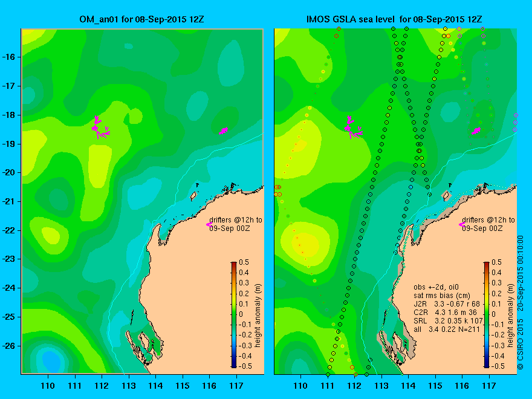532x399 pixels.
Task: Click the 0.5 tick label on right colorbar
Action: pyautogui.click(x=497, y=262)
